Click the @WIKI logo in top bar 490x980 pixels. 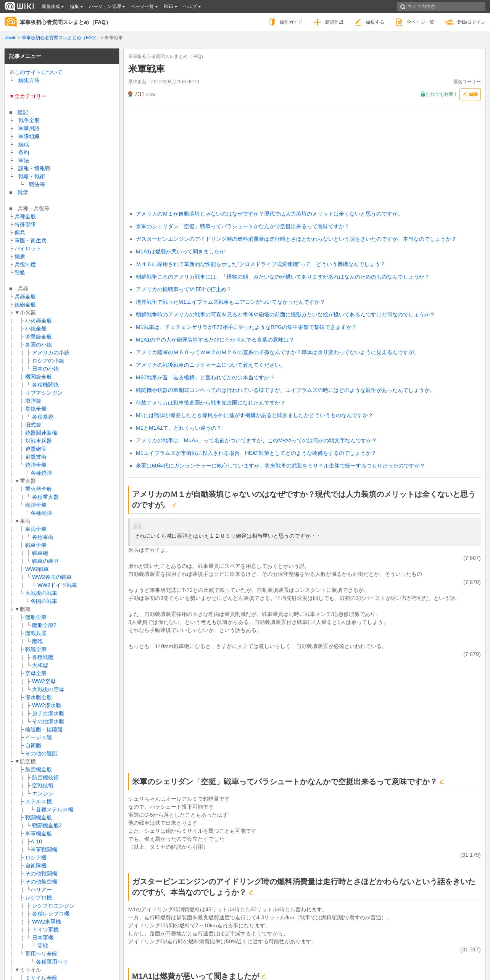click(19, 6)
